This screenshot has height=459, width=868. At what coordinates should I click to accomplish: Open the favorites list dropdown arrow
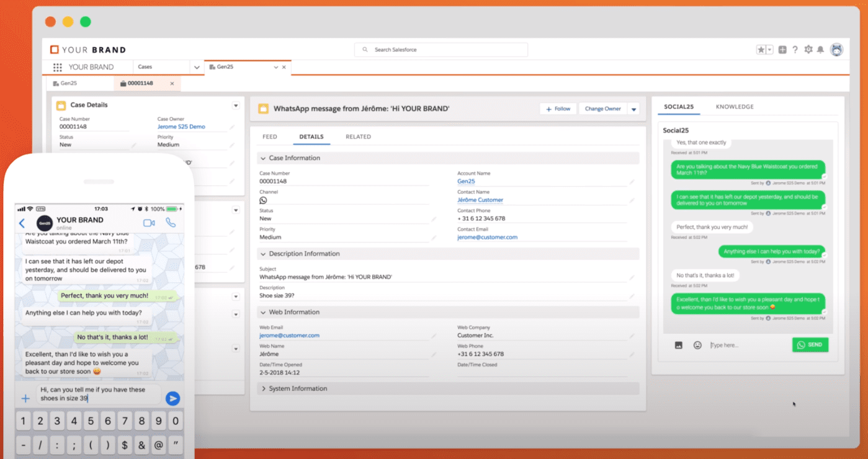769,50
